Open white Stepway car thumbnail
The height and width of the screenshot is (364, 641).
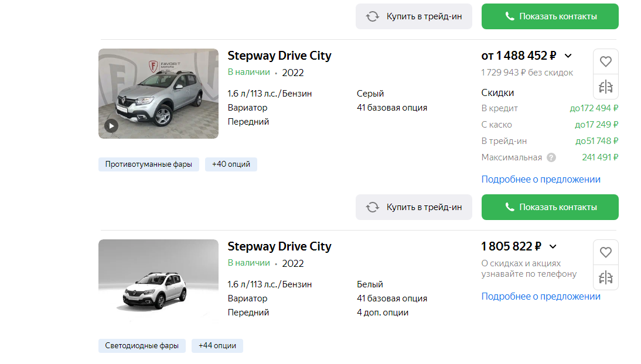tap(158, 281)
